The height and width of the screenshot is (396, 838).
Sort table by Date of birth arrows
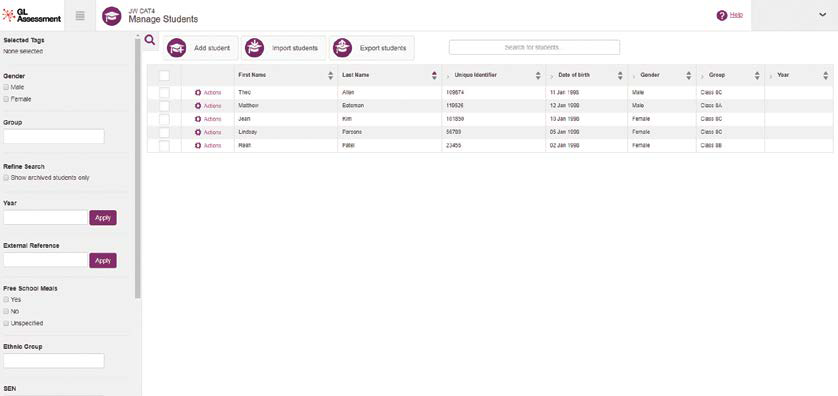point(620,76)
